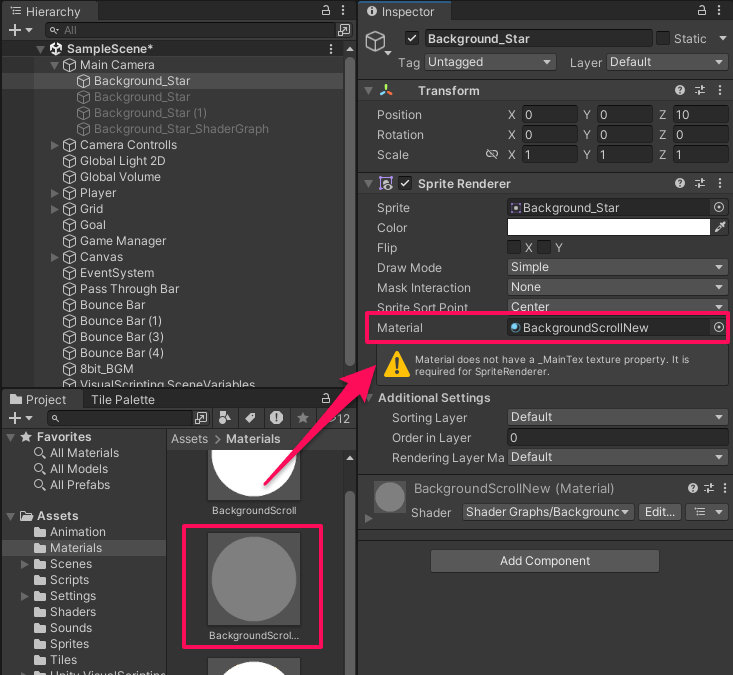Toggle Sprite Renderer enabled checkbox
This screenshot has width=733, height=675.
click(405, 183)
